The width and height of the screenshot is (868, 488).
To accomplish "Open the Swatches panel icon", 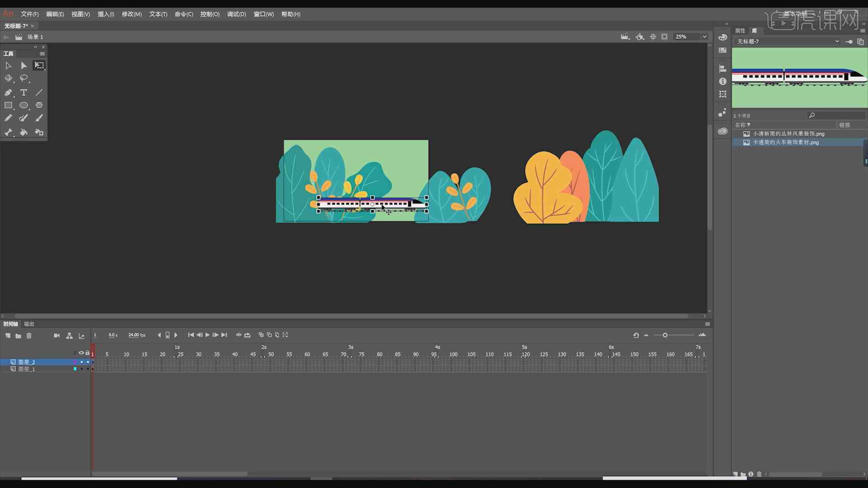I will pos(722,50).
